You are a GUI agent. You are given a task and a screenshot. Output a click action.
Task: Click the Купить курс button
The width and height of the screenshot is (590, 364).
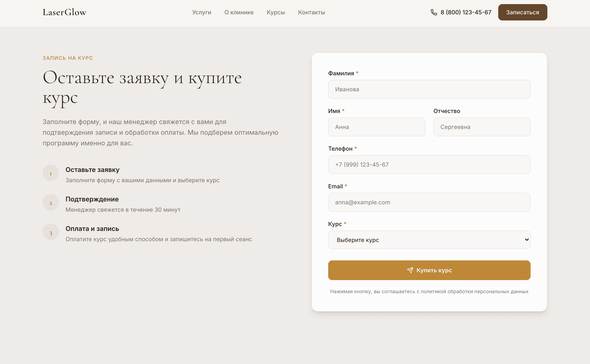click(x=429, y=270)
